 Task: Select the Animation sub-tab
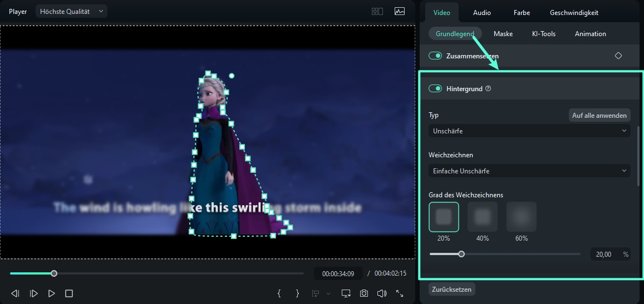click(590, 34)
